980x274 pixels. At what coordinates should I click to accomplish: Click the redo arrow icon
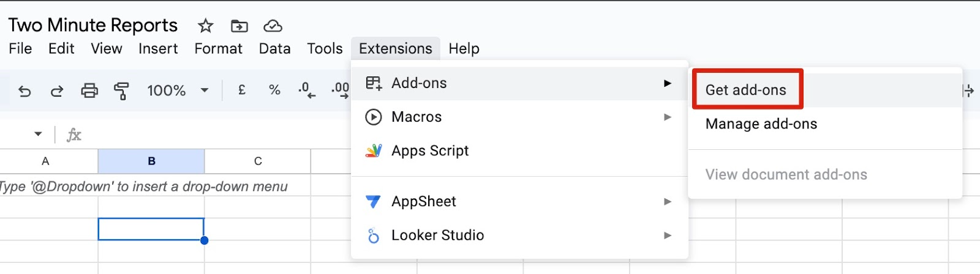[57, 91]
